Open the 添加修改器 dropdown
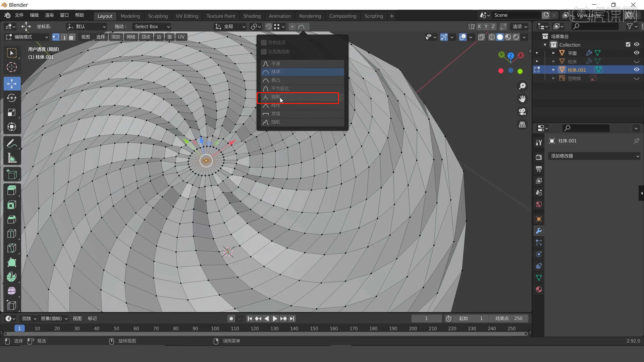The image size is (644, 362). click(x=594, y=156)
